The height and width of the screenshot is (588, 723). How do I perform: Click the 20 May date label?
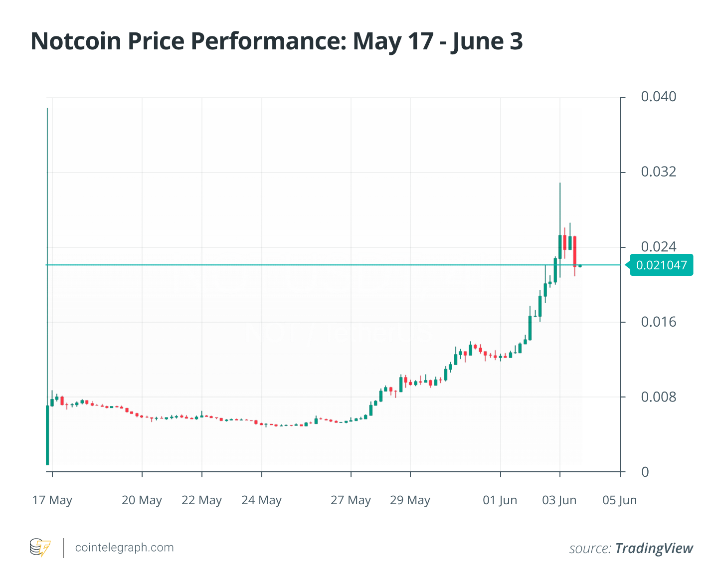tap(142, 500)
